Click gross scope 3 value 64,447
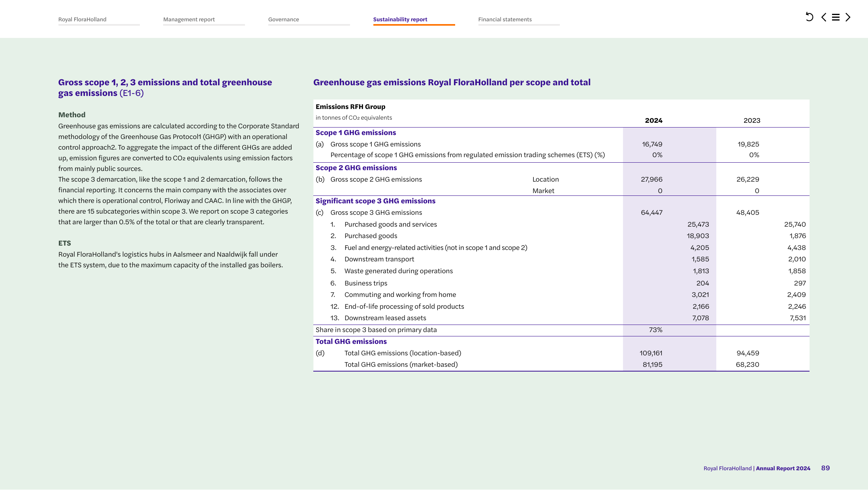 pyautogui.click(x=651, y=212)
